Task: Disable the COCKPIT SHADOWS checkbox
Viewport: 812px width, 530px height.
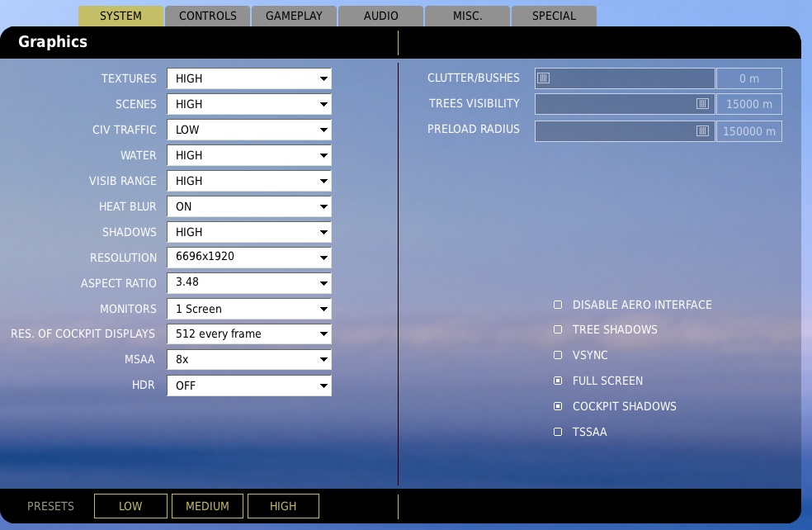Action: [558, 406]
